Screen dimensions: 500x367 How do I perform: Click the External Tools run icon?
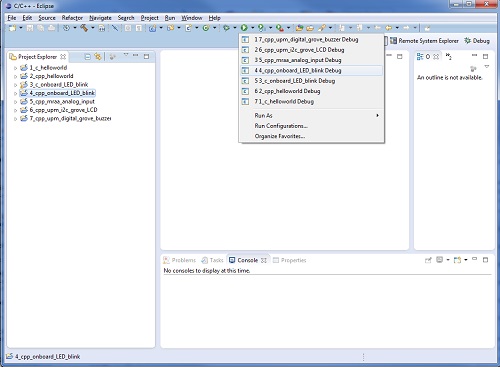point(279,28)
